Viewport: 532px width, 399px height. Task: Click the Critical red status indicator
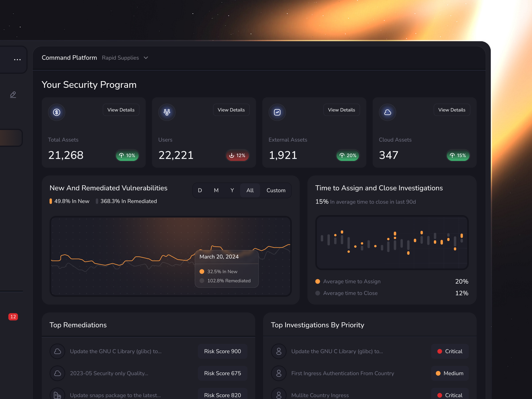click(x=440, y=351)
